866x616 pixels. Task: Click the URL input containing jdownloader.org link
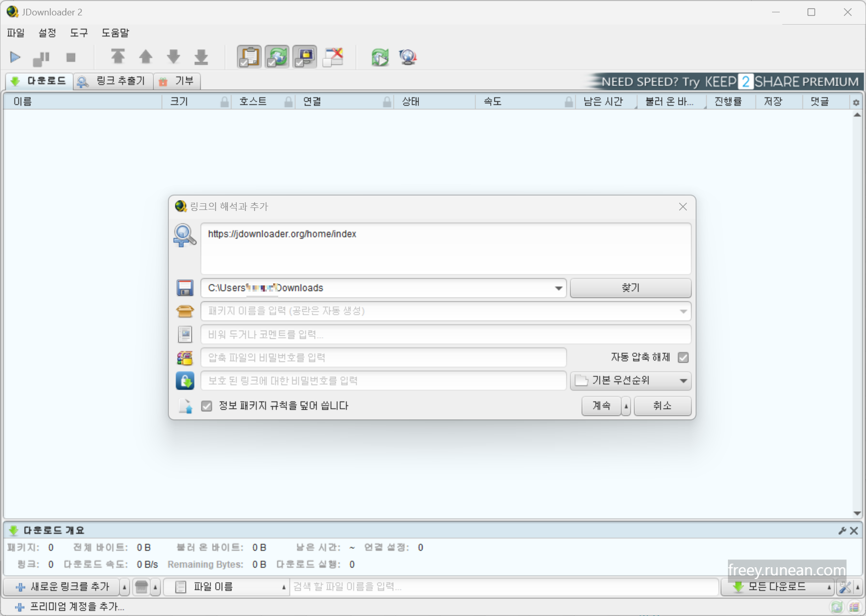[446, 249]
